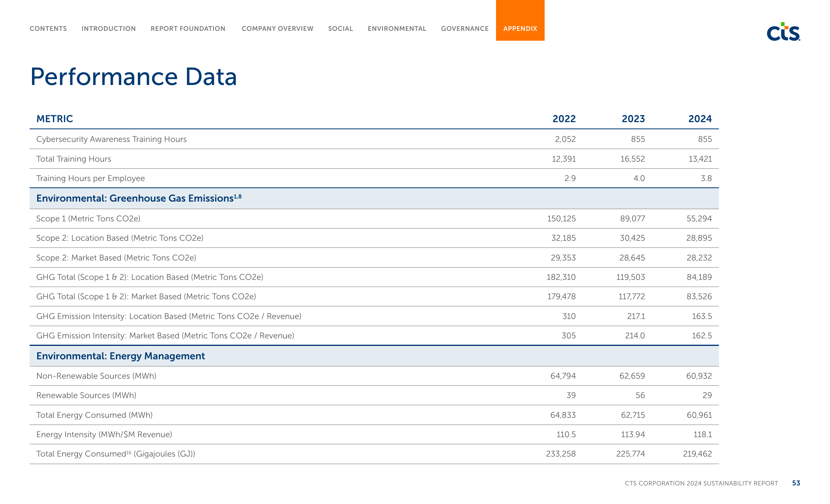
Task: Select GHG Total Location Based row label
Action: tap(150, 277)
